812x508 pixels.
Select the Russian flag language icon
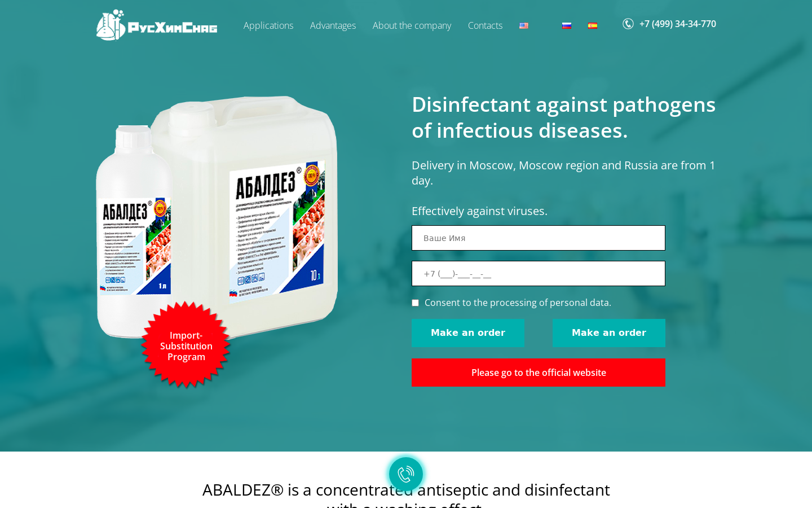click(567, 26)
